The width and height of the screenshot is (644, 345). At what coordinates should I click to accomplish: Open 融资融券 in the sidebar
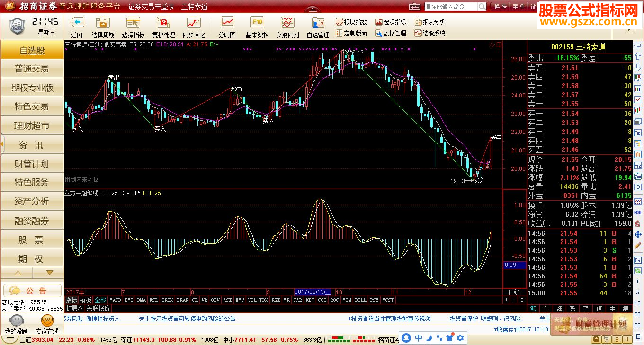[32, 221]
